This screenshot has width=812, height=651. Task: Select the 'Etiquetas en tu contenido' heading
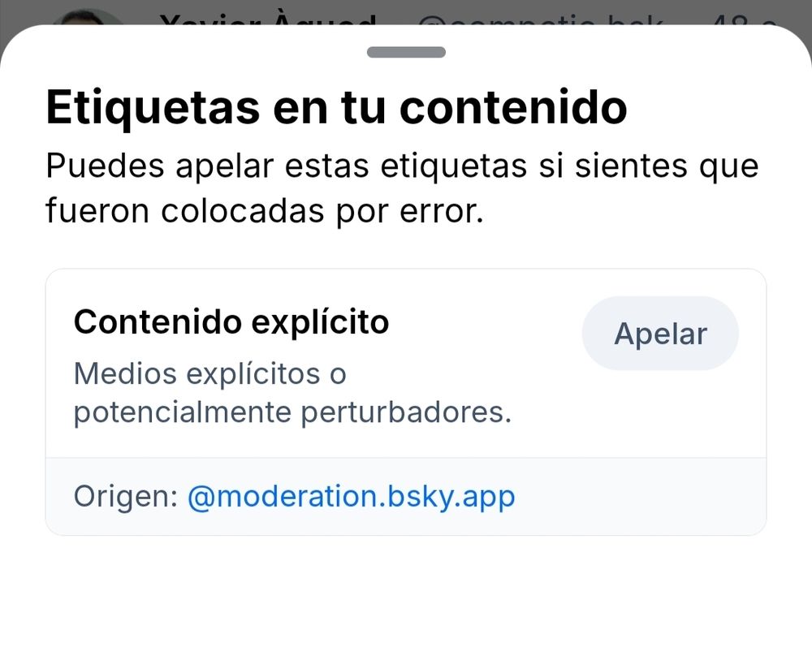coord(337,109)
